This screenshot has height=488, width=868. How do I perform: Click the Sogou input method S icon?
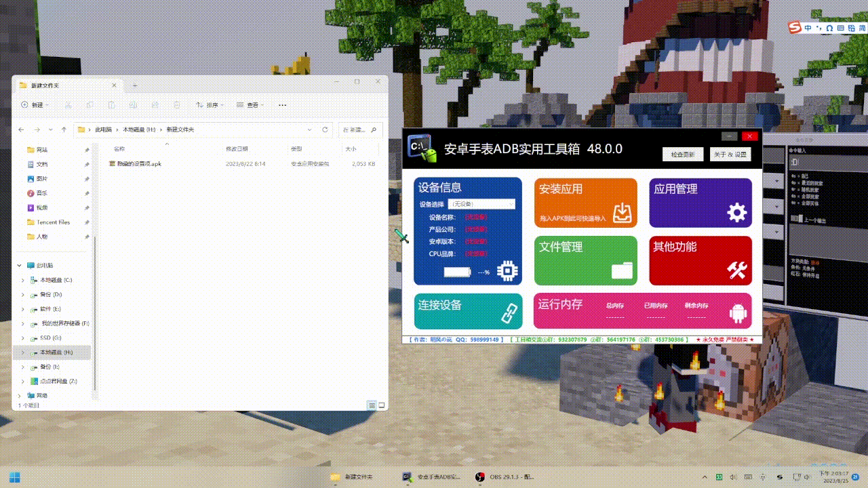(793, 28)
